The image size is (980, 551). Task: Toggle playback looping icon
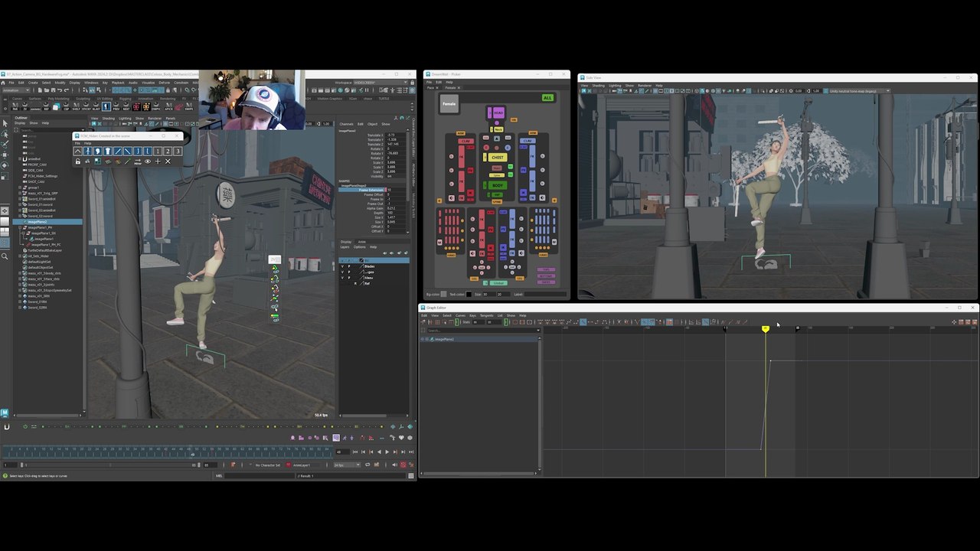click(367, 465)
